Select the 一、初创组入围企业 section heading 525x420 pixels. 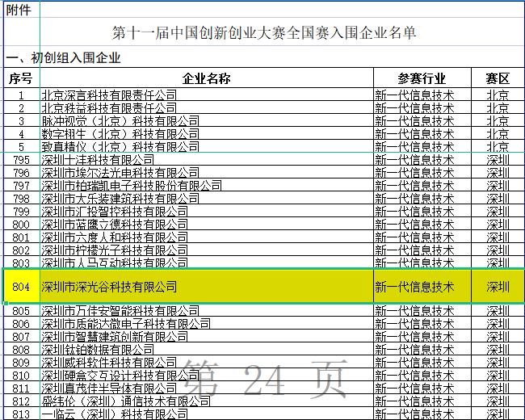64,57
